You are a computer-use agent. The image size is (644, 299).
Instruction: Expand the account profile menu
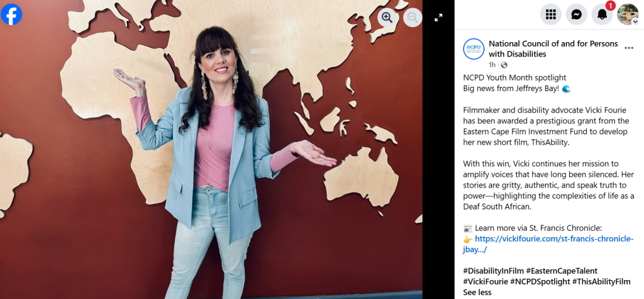[x=628, y=14]
